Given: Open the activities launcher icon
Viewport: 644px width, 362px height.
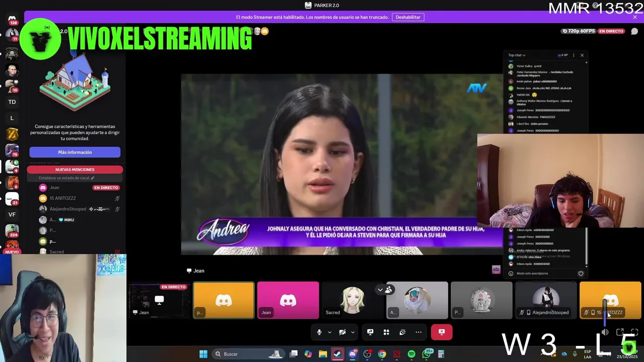Looking at the screenshot, I should click(x=386, y=332).
